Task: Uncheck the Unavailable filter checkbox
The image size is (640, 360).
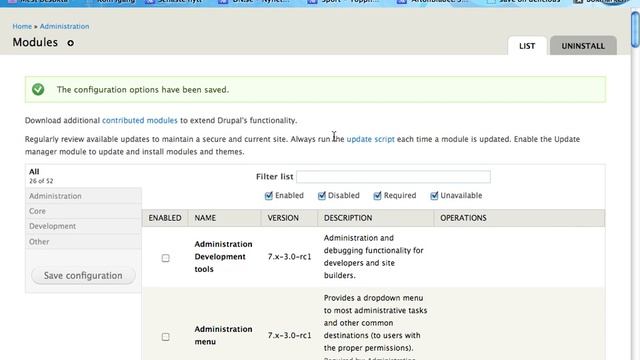Action: coord(434,196)
